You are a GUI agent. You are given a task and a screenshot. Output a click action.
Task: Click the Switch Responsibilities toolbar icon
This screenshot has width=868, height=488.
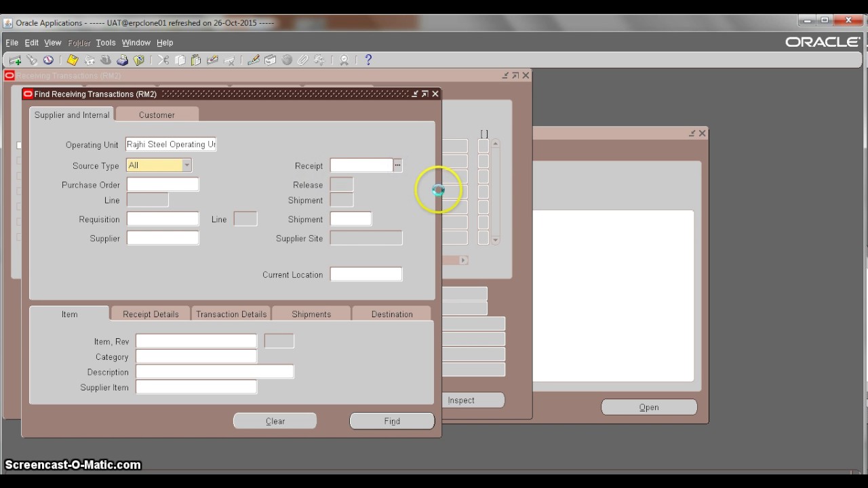pyautogui.click(x=106, y=60)
